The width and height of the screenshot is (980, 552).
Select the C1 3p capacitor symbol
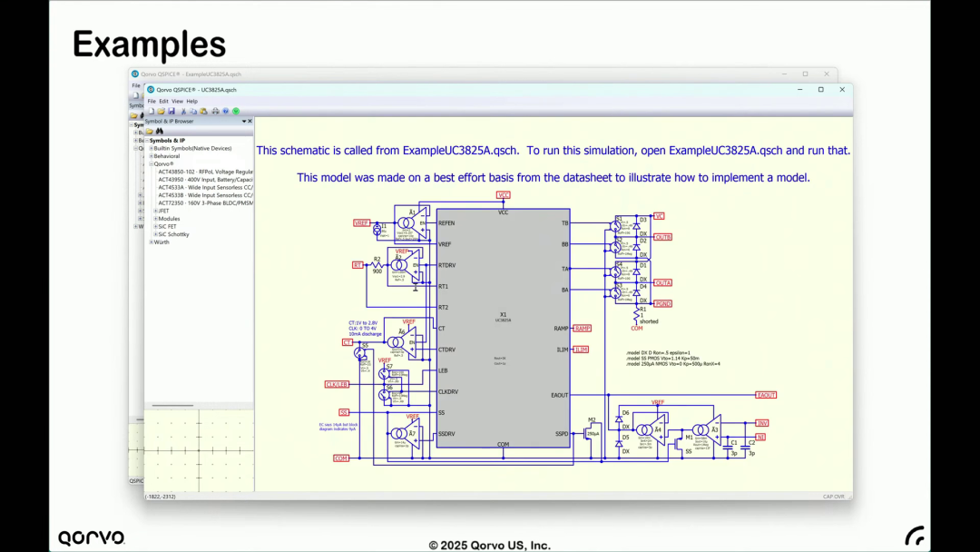pyautogui.click(x=729, y=447)
